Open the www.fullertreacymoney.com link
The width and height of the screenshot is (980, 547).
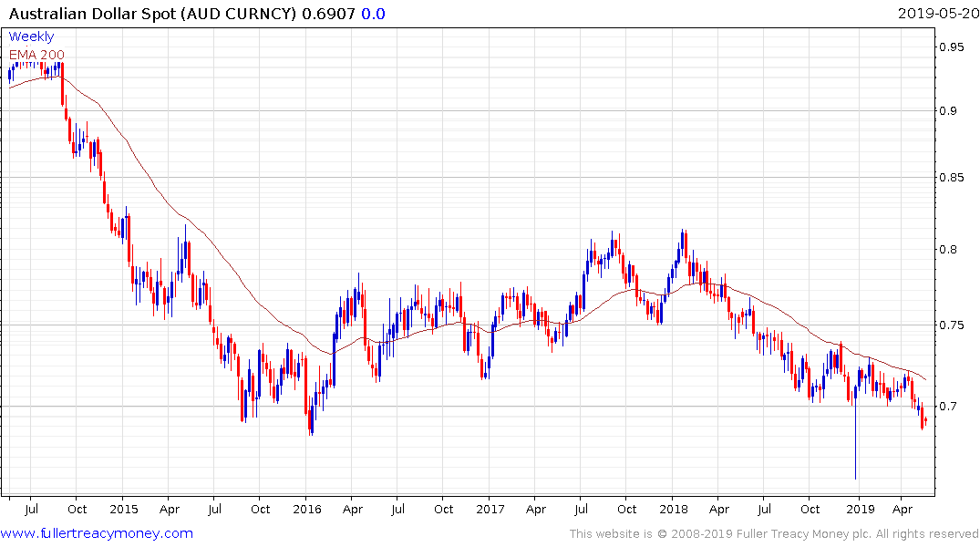pyautogui.click(x=97, y=533)
